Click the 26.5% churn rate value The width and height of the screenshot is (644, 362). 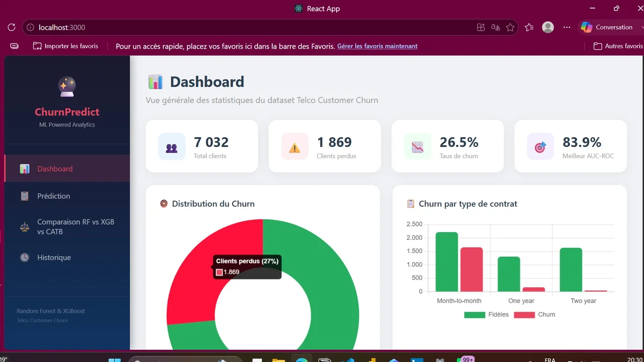(x=459, y=142)
